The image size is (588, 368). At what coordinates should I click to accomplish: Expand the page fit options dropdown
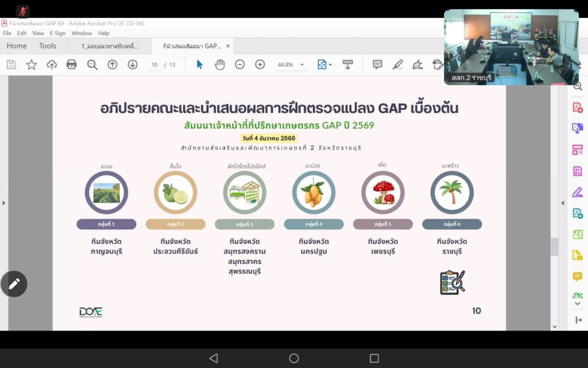330,65
